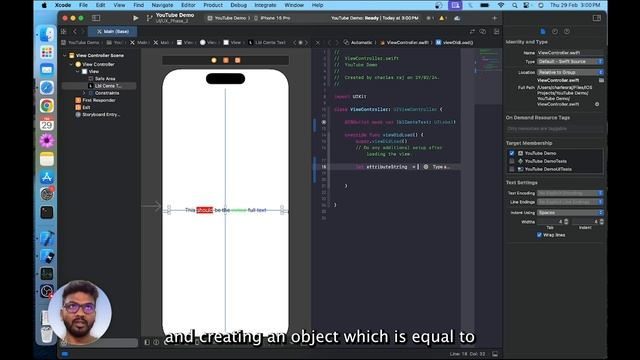This screenshot has height=360, width=640.
Task: Open the Line Endings dropdown
Action: (570, 202)
